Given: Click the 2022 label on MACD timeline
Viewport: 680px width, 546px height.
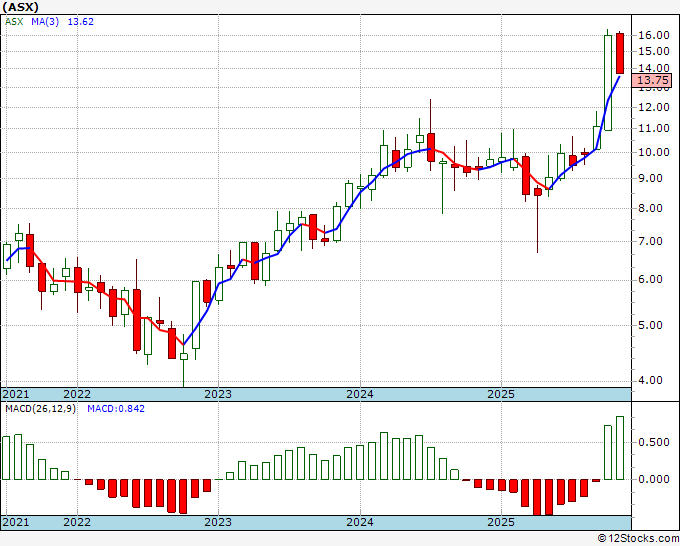Looking at the screenshot, I should tap(77, 522).
